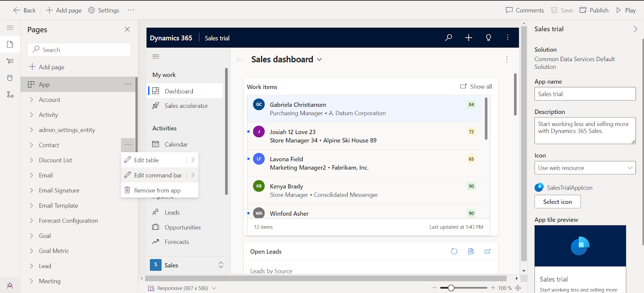This screenshot has height=293, width=644.
Task: Click Add page in the top toolbar
Action: click(x=64, y=10)
